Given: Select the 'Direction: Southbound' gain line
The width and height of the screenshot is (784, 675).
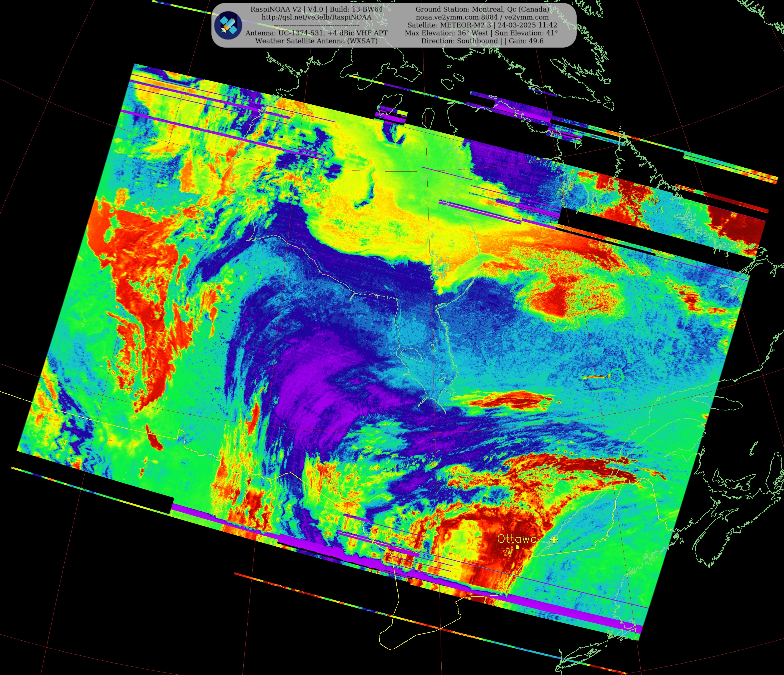Looking at the screenshot, I should 482,41.
